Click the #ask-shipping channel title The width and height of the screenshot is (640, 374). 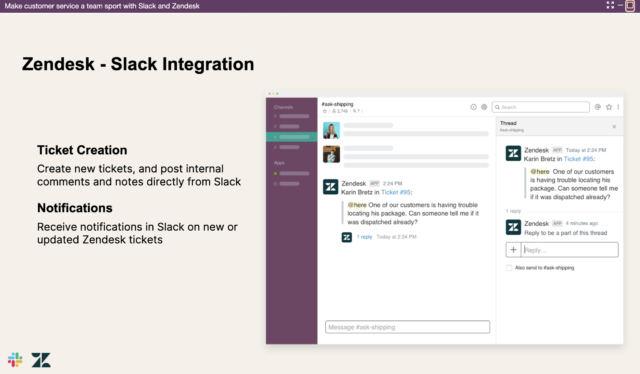338,104
